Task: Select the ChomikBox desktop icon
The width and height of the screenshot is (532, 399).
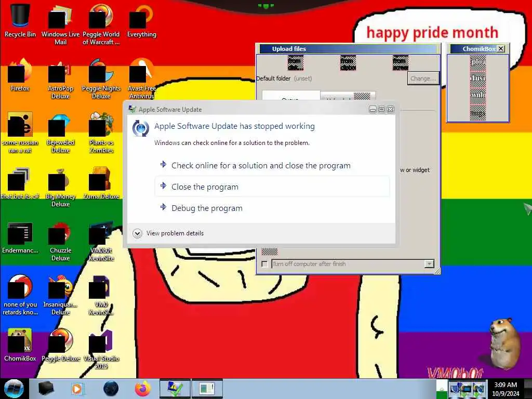Action: pyautogui.click(x=20, y=345)
